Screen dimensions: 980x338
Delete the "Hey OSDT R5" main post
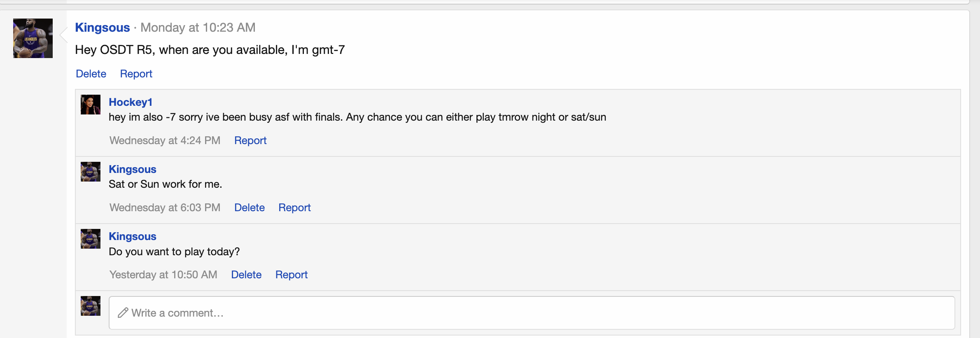coord(91,74)
